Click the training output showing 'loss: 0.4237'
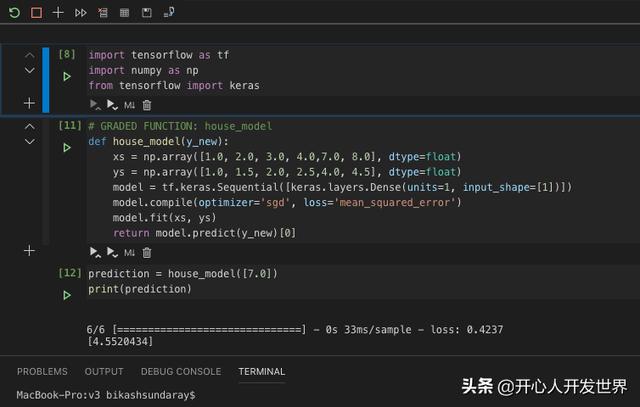The width and height of the screenshot is (640, 407). [x=295, y=329]
